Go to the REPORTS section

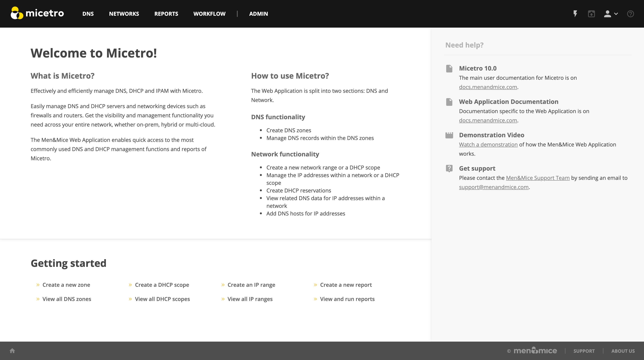[x=166, y=14]
